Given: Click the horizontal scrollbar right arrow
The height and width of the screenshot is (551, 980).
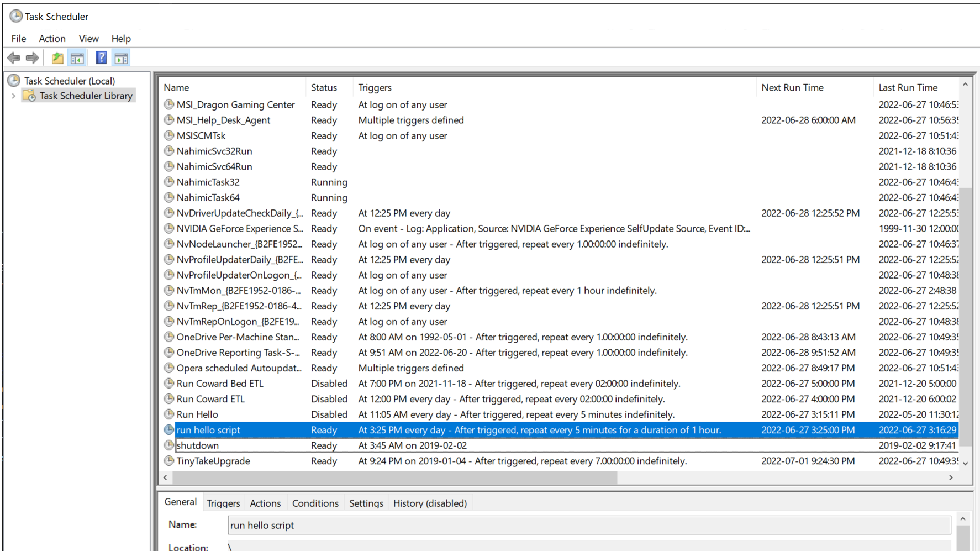Looking at the screenshot, I should [x=951, y=477].
